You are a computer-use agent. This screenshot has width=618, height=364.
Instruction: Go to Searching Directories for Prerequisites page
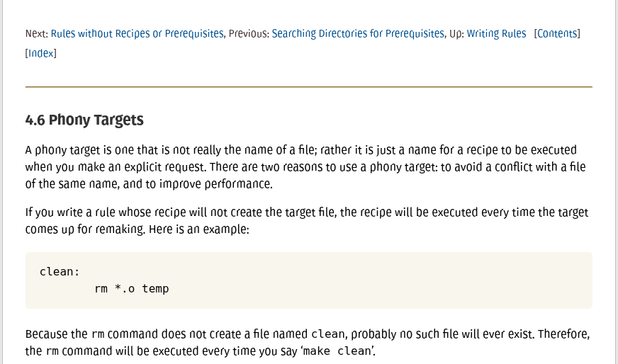358,34
